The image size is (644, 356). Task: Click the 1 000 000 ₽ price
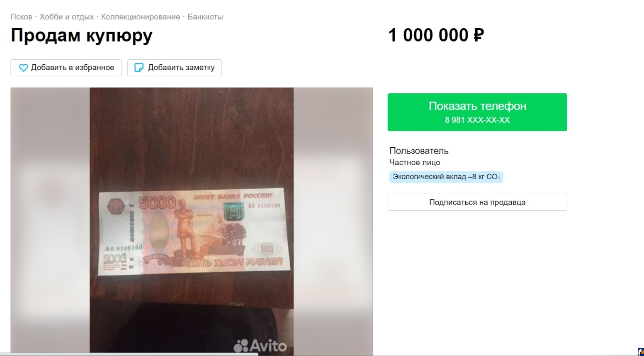tap(436, 35)
